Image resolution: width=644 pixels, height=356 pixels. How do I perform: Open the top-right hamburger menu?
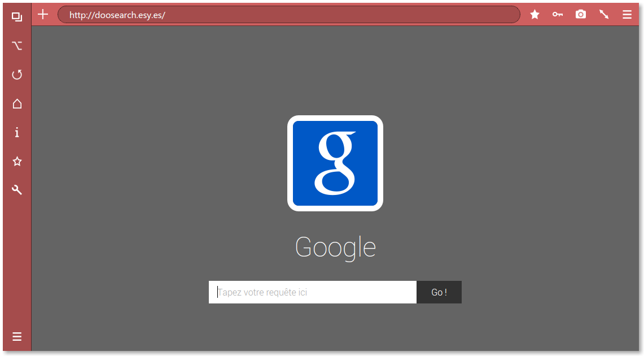[627, 14]
